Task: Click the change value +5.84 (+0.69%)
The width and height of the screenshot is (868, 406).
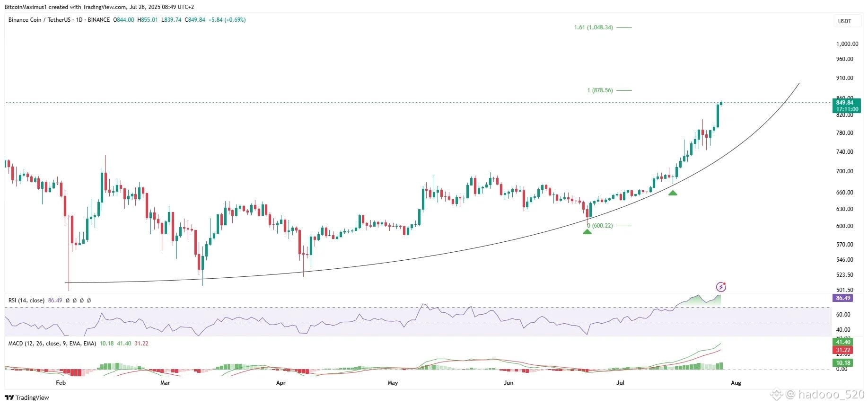Action: 227,20
